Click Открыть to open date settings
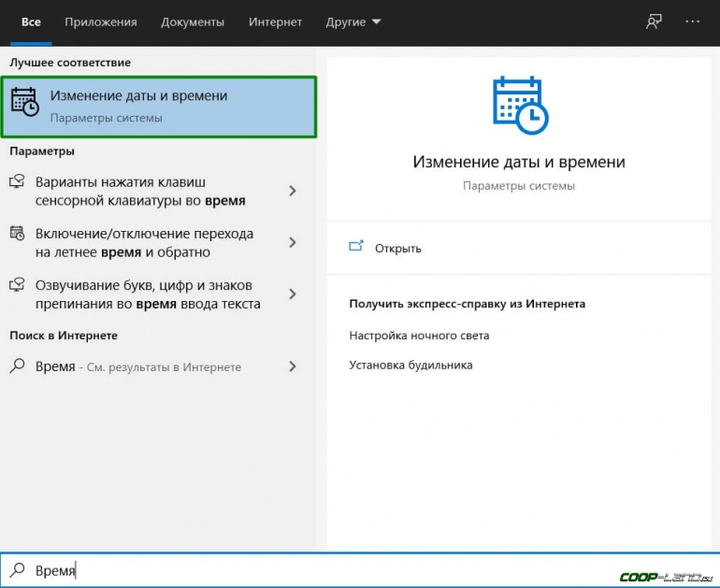This screenshot has height=588, width=720. (397, 249)
